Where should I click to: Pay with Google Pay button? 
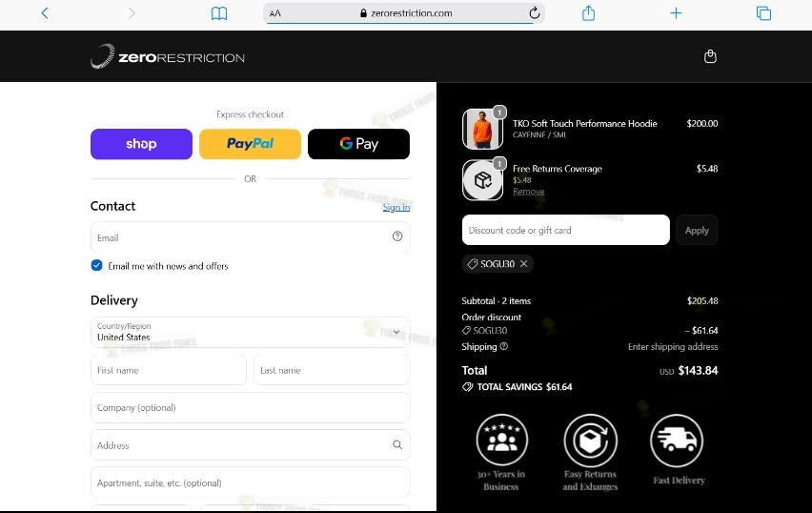(x=359, y=144)
